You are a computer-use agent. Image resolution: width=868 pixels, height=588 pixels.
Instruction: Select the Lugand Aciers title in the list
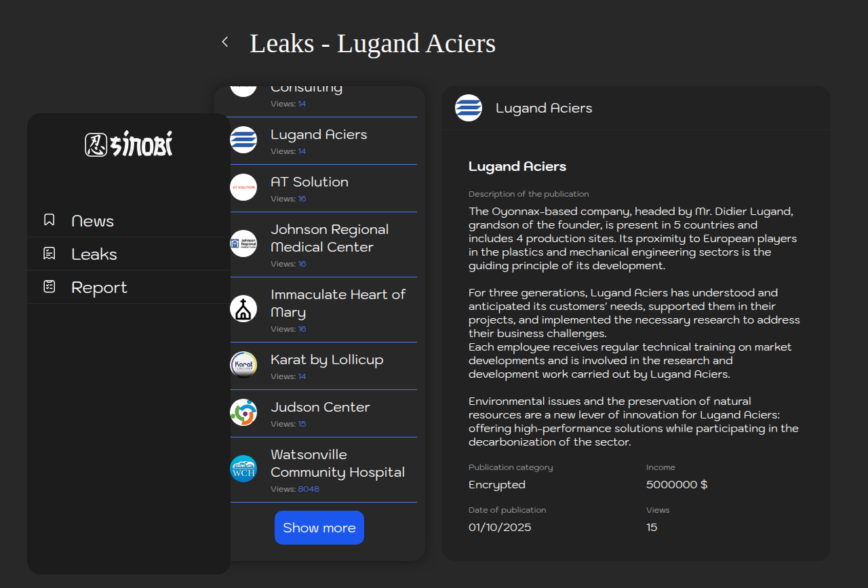pyautogui.click(x=319, y=134)
